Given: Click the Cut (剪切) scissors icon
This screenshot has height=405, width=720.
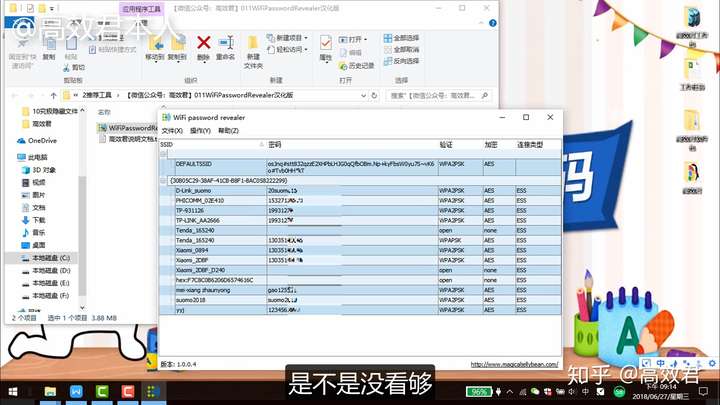Looking at the screenshot, I should coord(73,68).
